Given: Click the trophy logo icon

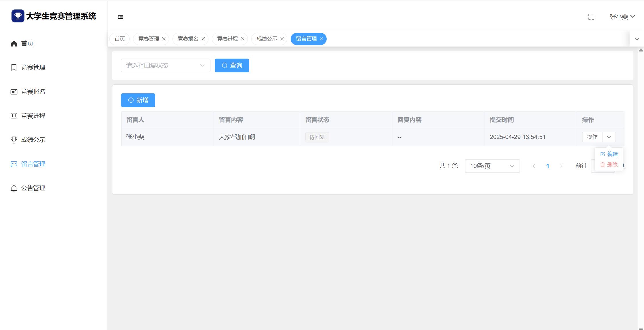Looking at the screenshot, I should [18, 16].
